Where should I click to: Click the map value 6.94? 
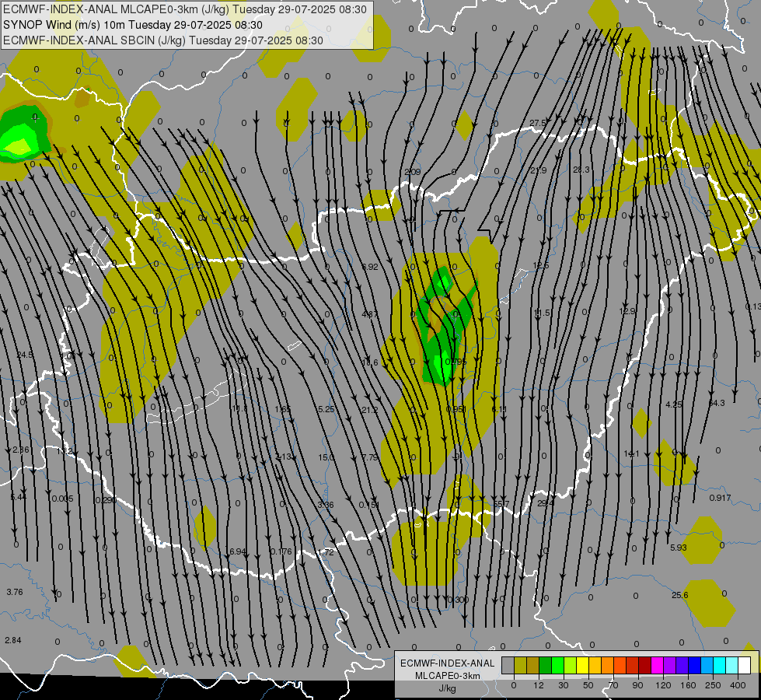[238, 552]
